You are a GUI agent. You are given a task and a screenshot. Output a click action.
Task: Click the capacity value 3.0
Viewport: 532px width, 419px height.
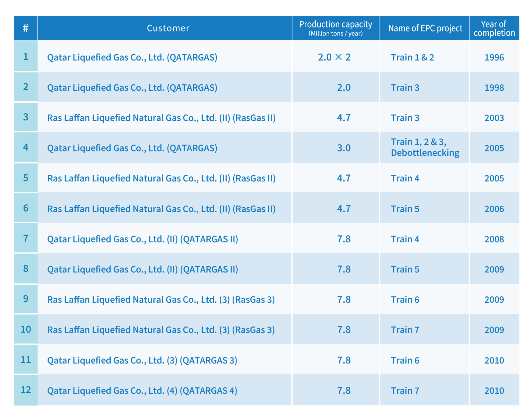344,148
